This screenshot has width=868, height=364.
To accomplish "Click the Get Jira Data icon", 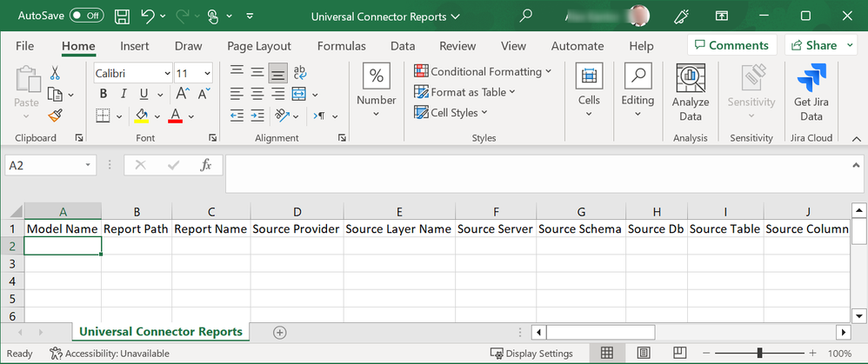I will click(811, 94).
